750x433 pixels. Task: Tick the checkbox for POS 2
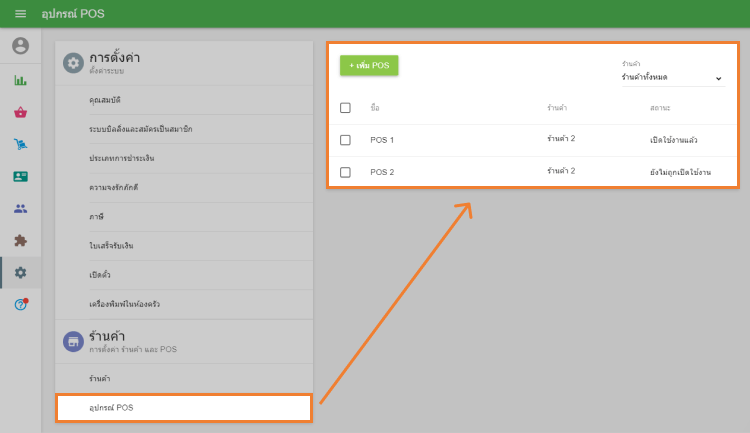point(345,172)
